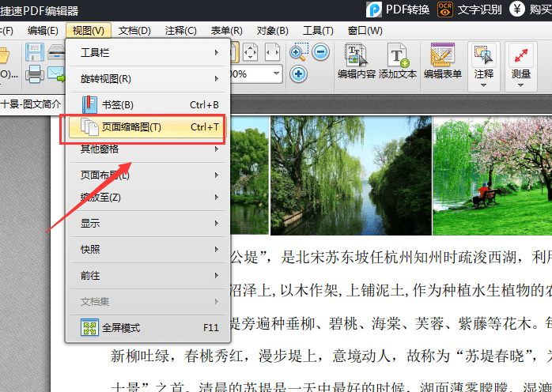Select the 编辑内容 edit content tool
The height and width of the screenshot is (392, 552).
pos(356,61)
